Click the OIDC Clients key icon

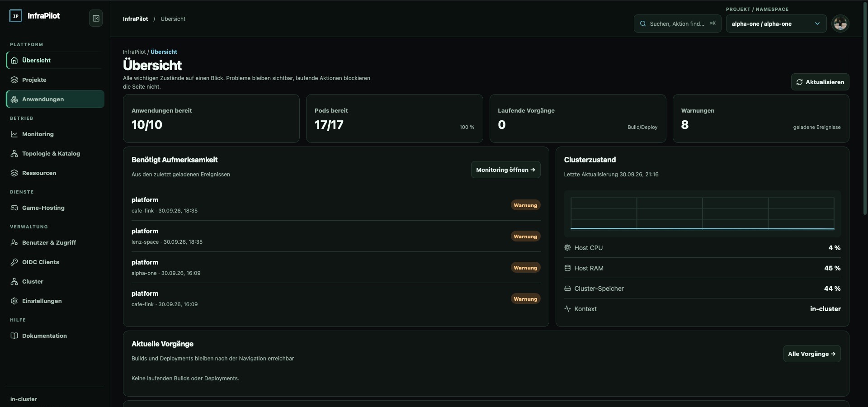pos(14,262)
